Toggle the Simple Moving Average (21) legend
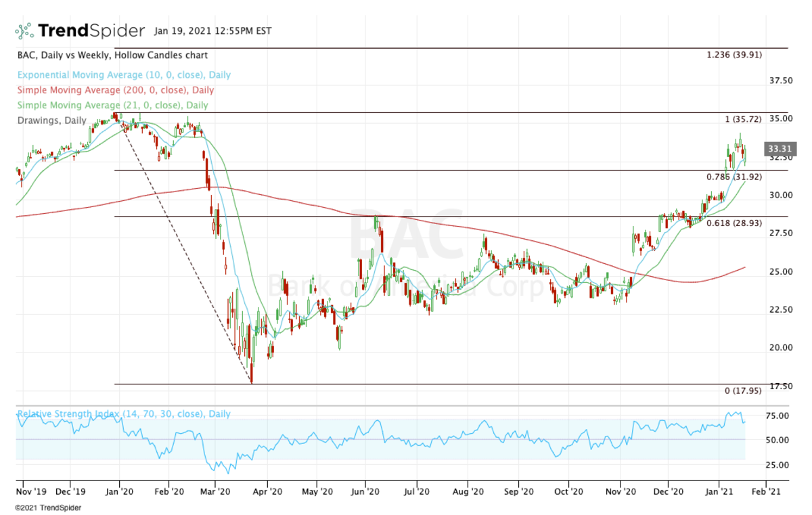 point(113,105)
